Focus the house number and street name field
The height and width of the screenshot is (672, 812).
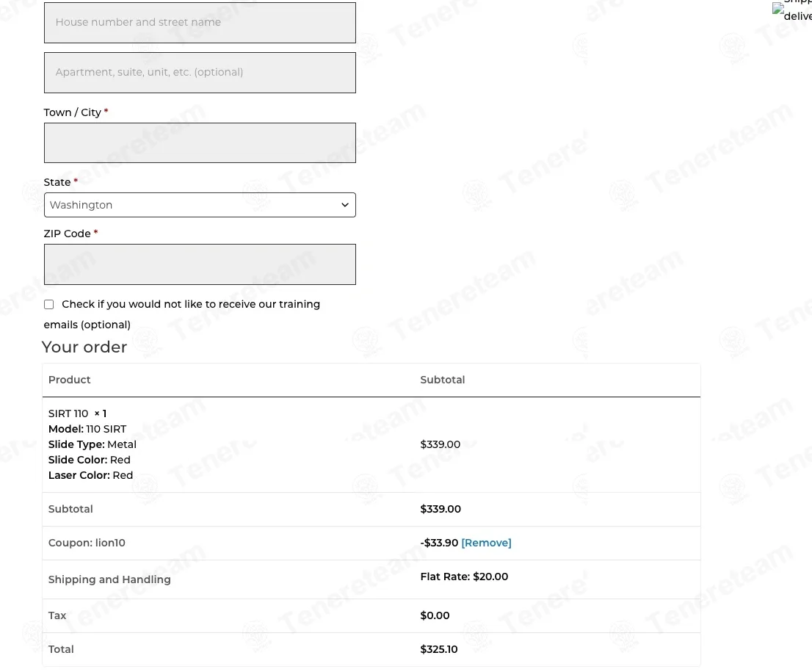pos(200,23)
